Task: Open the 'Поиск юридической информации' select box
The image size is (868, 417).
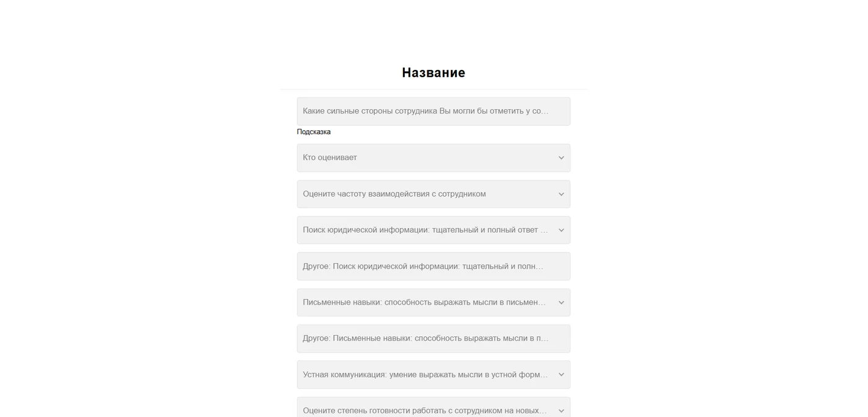Action: coord(433,230)
